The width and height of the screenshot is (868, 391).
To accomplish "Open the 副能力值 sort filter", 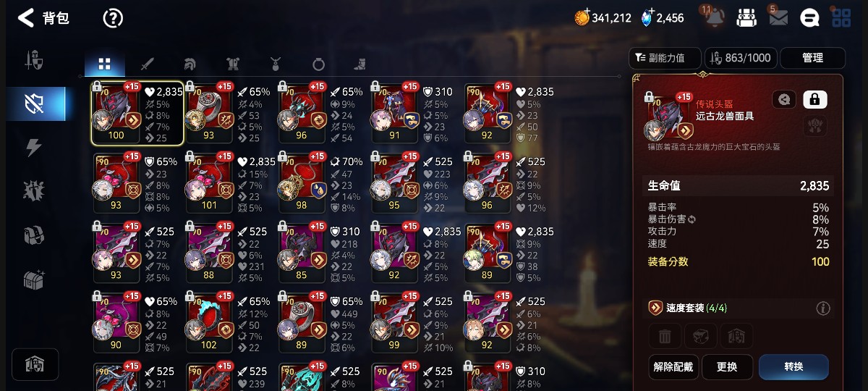I will point(665,58).
